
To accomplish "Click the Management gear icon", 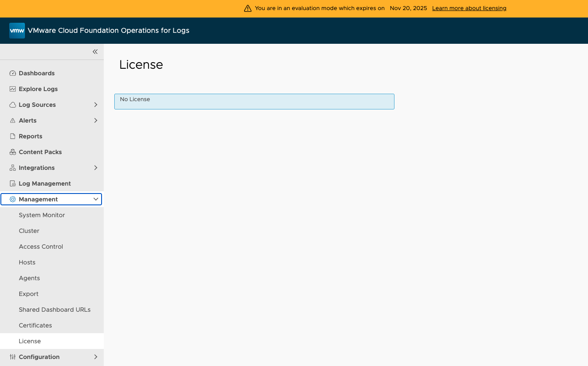I will [13, 199].
